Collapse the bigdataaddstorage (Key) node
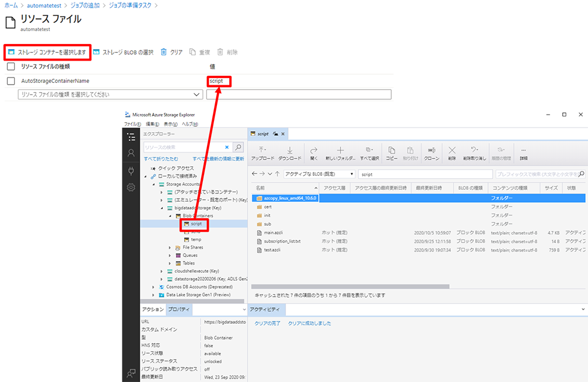The image size is (588, 382). [x=162, y=208]
